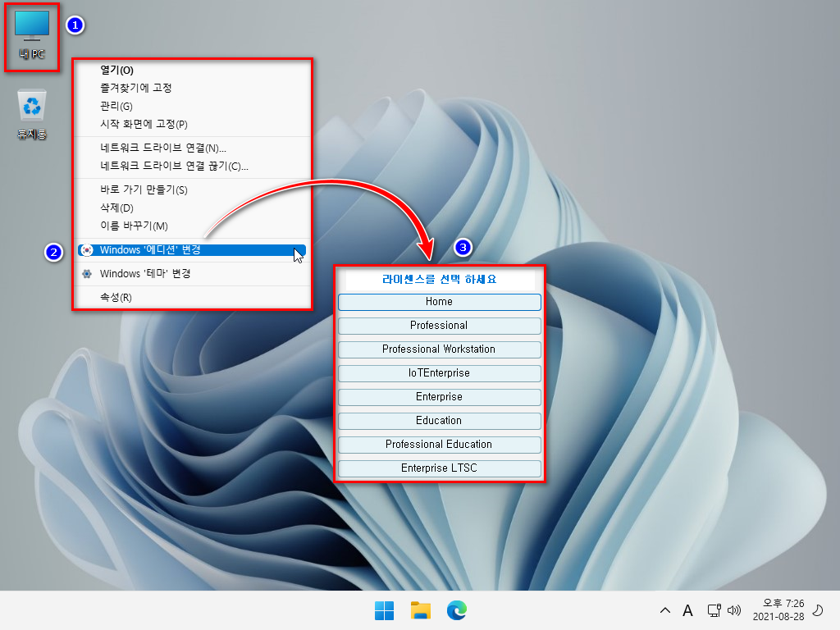The height and width of the screenshot is (630, 840).
Task: Select the 내 PC desktop icon
Action: pyautogui.click(x=32, y=35)
